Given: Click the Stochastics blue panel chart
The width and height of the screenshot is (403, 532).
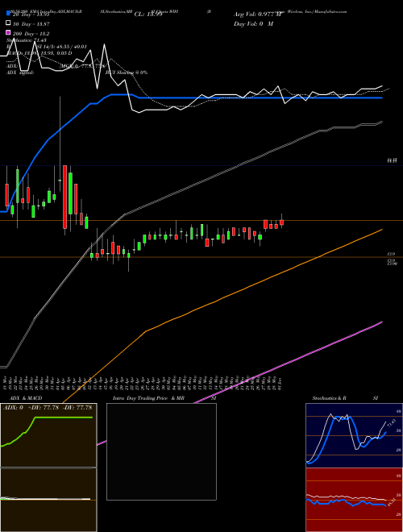Looking at the screenshot, I should pos(354,435).
